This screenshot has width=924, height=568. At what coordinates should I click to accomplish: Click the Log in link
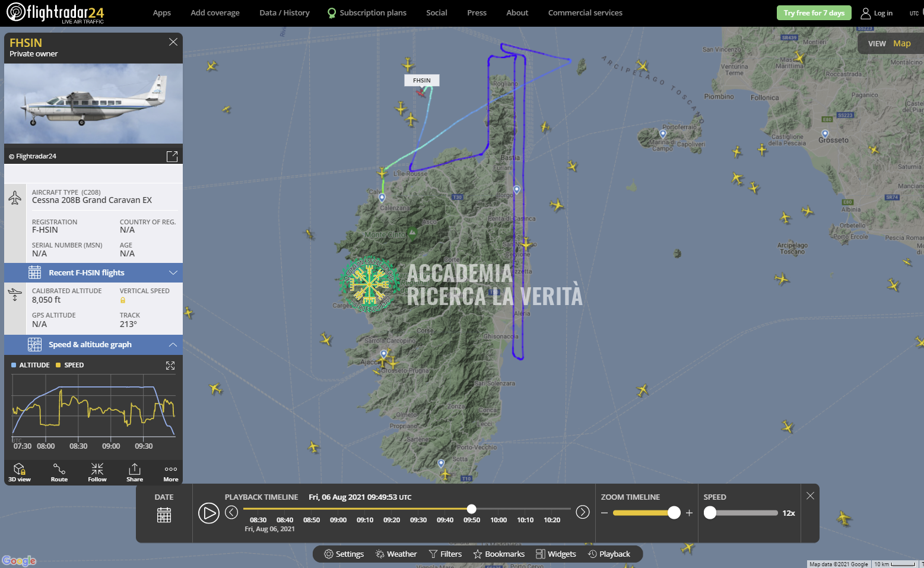pyautogui.click(x=877, y=13)
